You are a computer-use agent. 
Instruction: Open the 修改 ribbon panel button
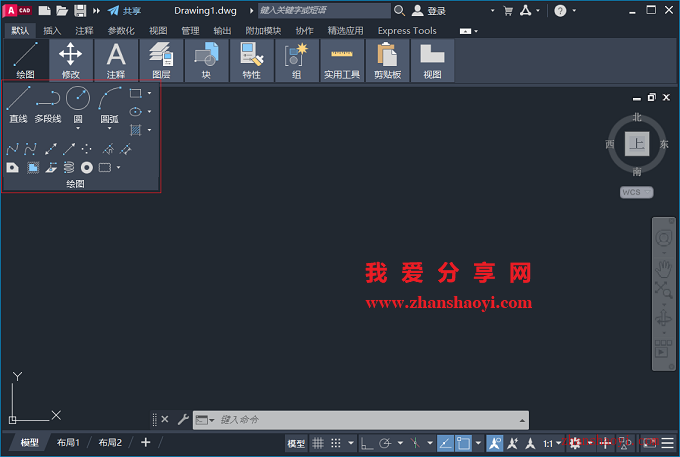(x=71, y=60)
